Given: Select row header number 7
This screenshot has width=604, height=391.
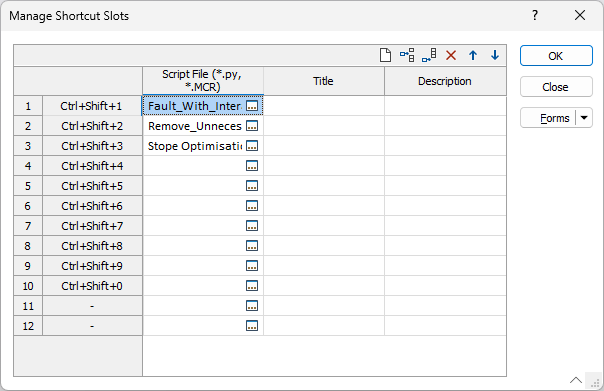Looking at the screenshot, I should [x=28, y=226].
